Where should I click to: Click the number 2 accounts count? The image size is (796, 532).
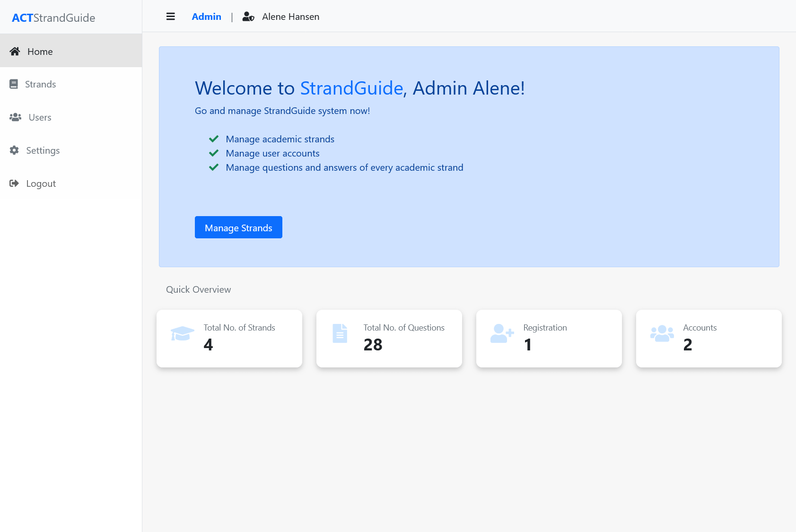pyautogui.click(x=688, y=345)
